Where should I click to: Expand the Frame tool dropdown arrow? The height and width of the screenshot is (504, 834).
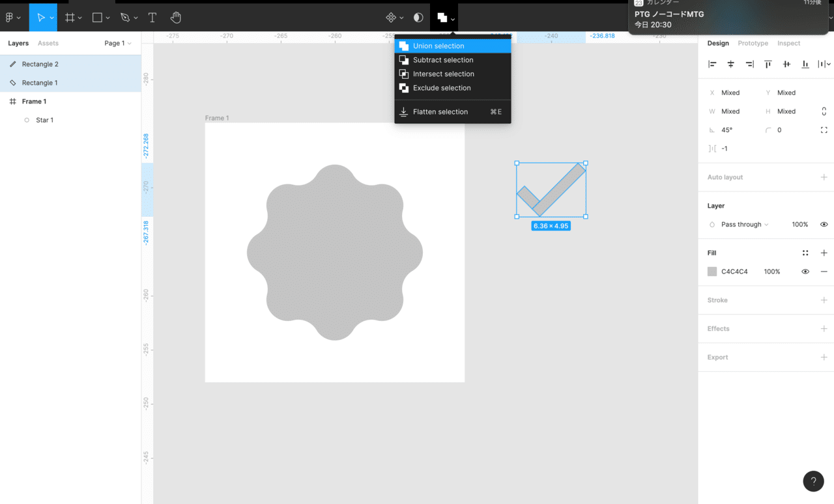coord(80,18)
